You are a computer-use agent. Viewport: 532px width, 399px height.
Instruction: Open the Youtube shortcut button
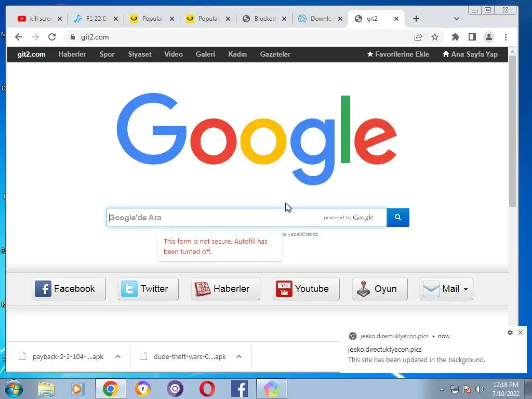pyautogui.click(x=306, y=289)
